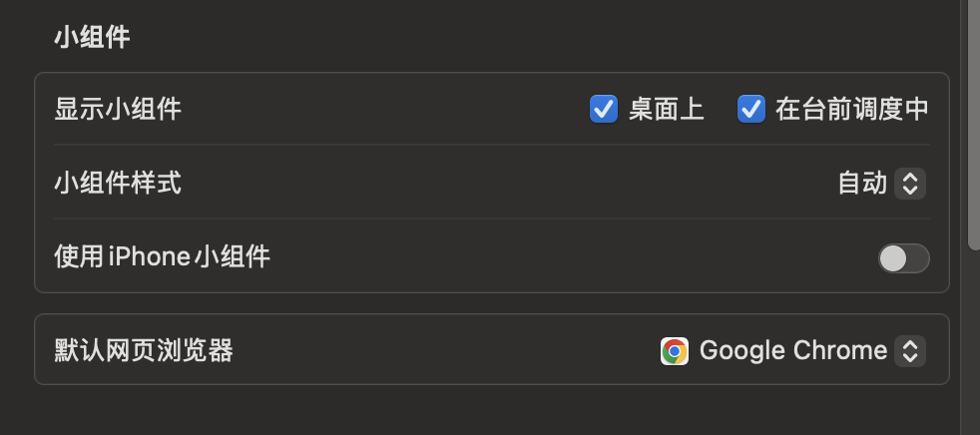
Task: Click the Google Chrome browser icon
Action: (x=675, y=350)
